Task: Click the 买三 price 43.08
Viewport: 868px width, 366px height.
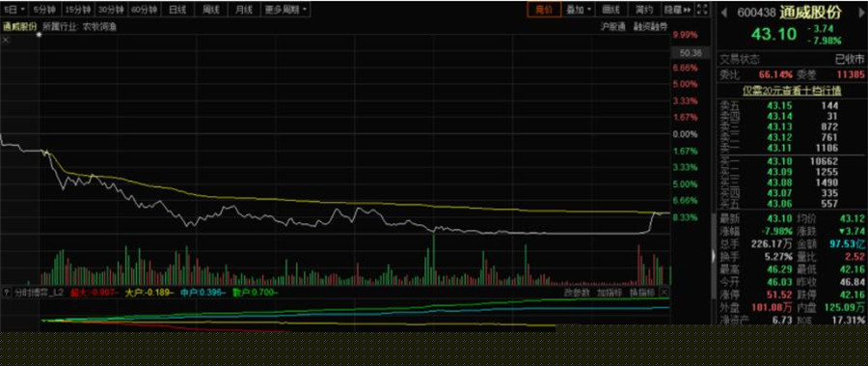Action: tap(779, 183)
